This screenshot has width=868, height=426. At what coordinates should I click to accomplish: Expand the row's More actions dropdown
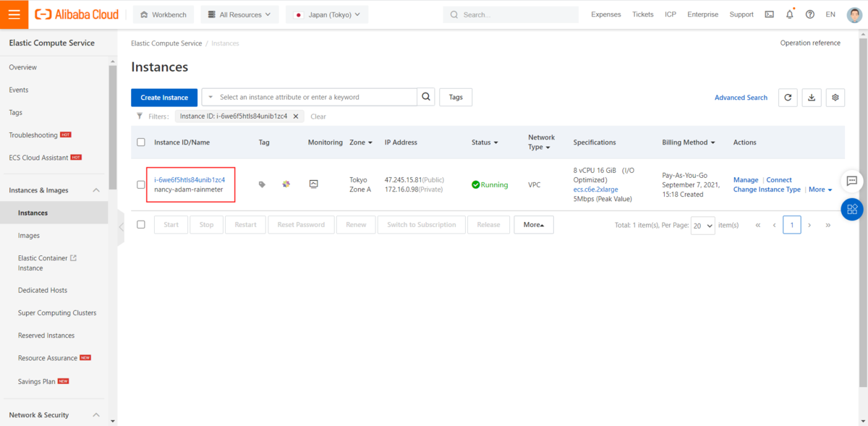tap(820, 189)
